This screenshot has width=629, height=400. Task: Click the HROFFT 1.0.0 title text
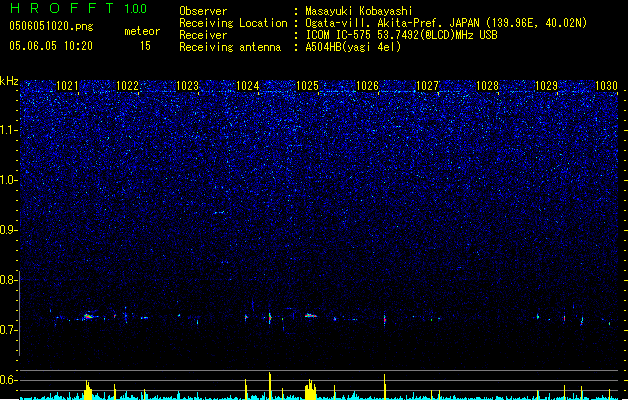[x=79, y=8]
